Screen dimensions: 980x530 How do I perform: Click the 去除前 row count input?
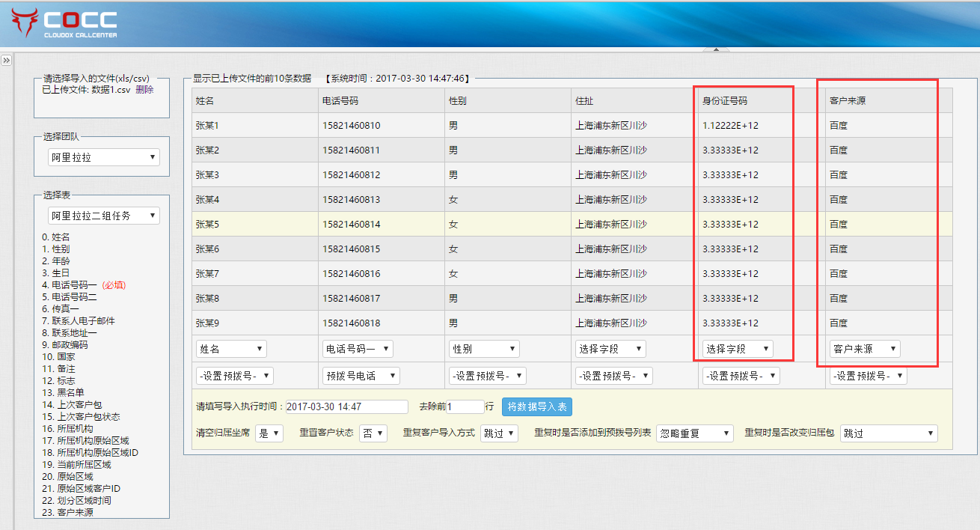[465, 407]
